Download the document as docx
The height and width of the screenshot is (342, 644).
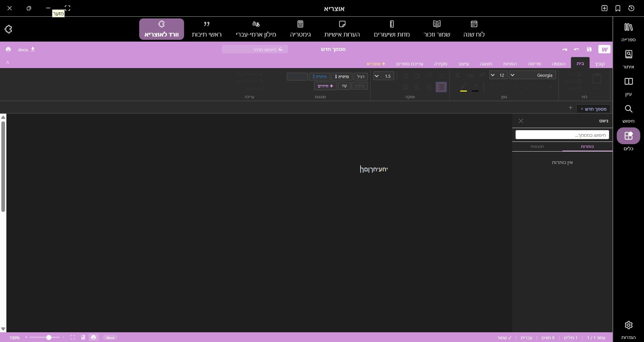pos(26,49)
